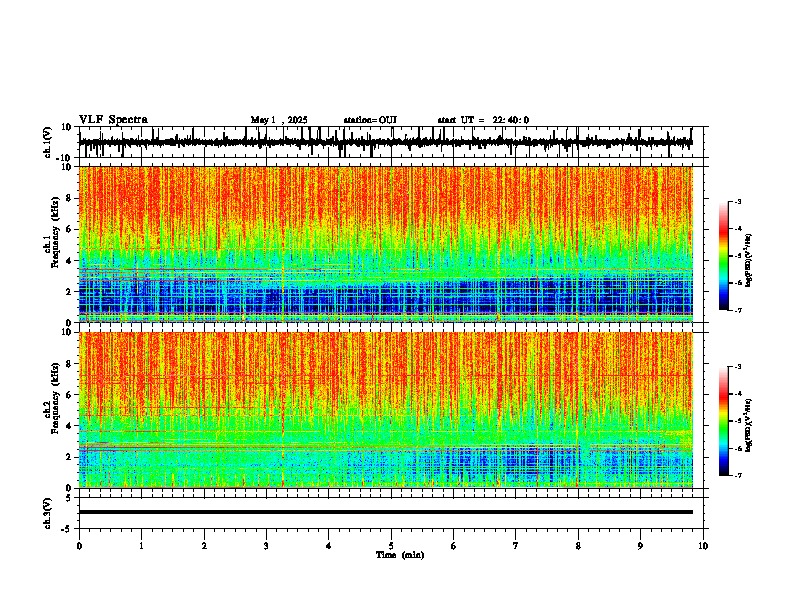Click time axis tick label '7'
This screenshot has height=612, width=792.
click(516, 546)
